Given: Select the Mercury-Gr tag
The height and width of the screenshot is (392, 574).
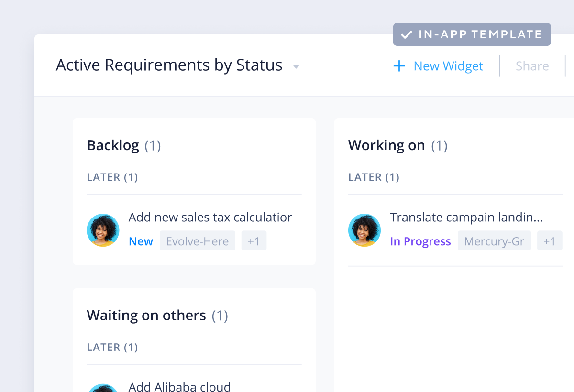Looking at the screenshot, I should coord(494,241).
